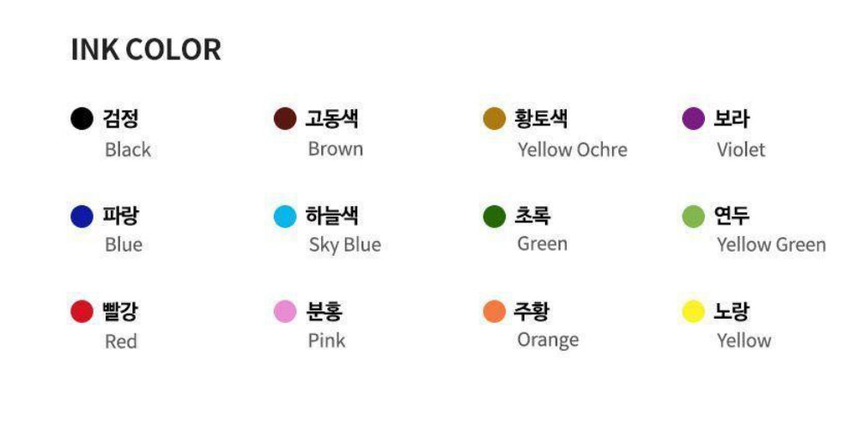This screenshot has width=868, height=439.
Task: Pick the yellow ochre color swatch
Action: (x=495, y=119)
